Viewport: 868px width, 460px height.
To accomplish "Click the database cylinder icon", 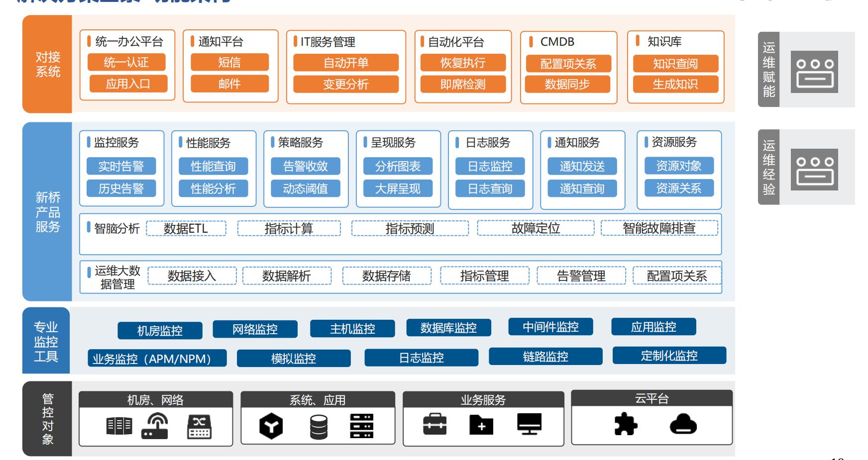I will tap(319, 427).
